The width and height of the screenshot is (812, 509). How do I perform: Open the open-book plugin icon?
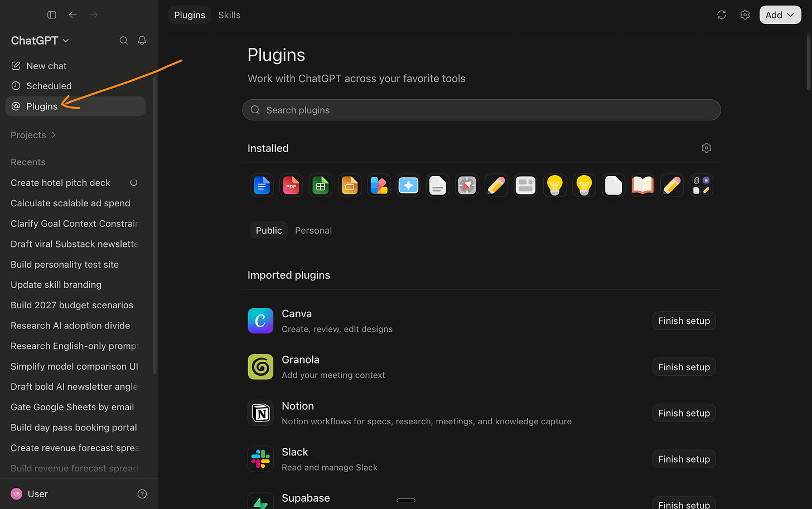tap(642, 185)
